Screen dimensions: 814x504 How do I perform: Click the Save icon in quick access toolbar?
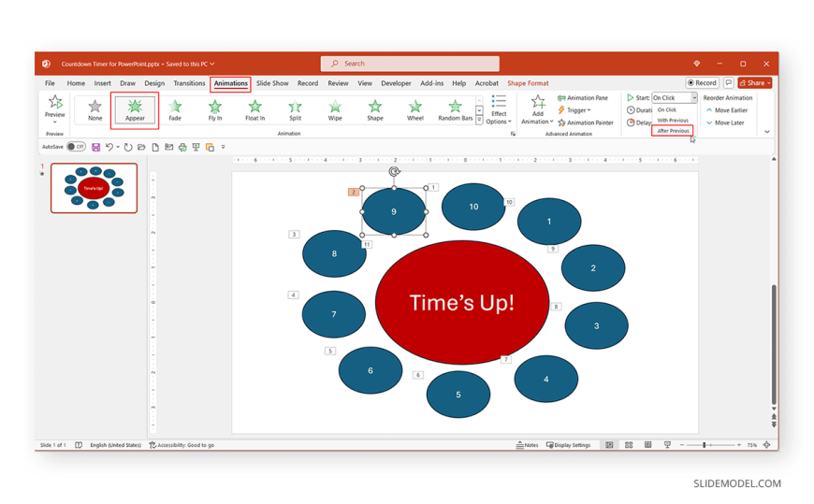[95, 148]
